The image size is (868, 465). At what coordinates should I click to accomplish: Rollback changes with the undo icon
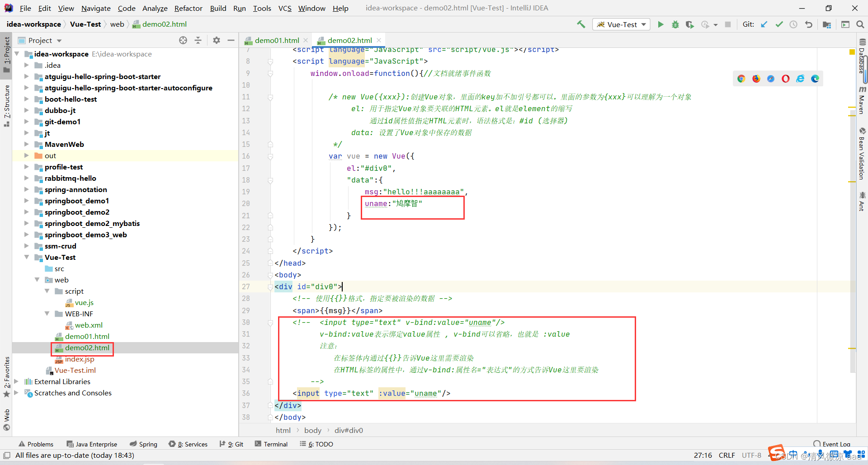(808, 24)
